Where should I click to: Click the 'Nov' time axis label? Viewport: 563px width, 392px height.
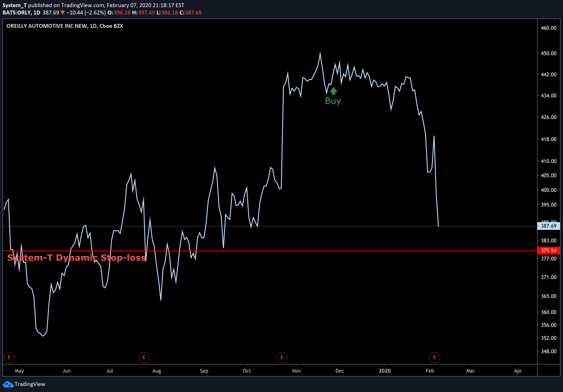(x=297, y=371)
